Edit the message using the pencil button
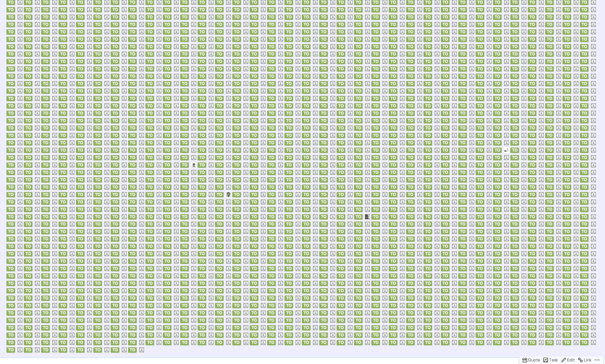The image size is (605, 364). tap(568, 360)
